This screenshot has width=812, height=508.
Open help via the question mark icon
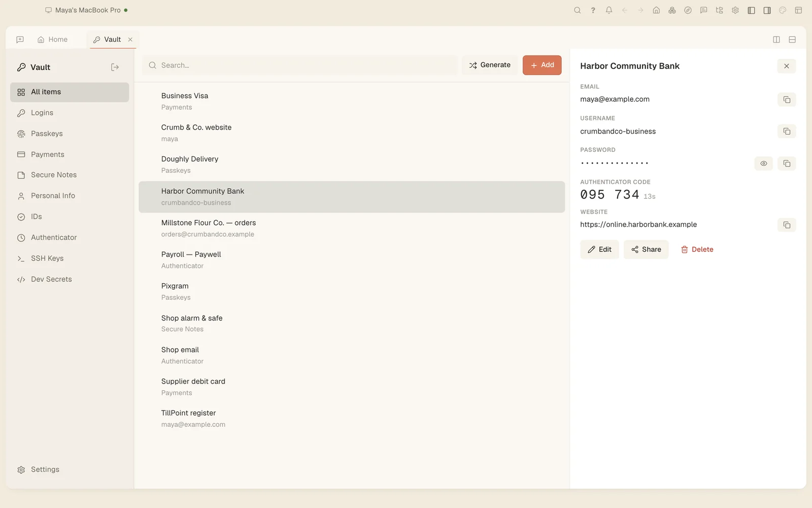(x=593, y=10)
